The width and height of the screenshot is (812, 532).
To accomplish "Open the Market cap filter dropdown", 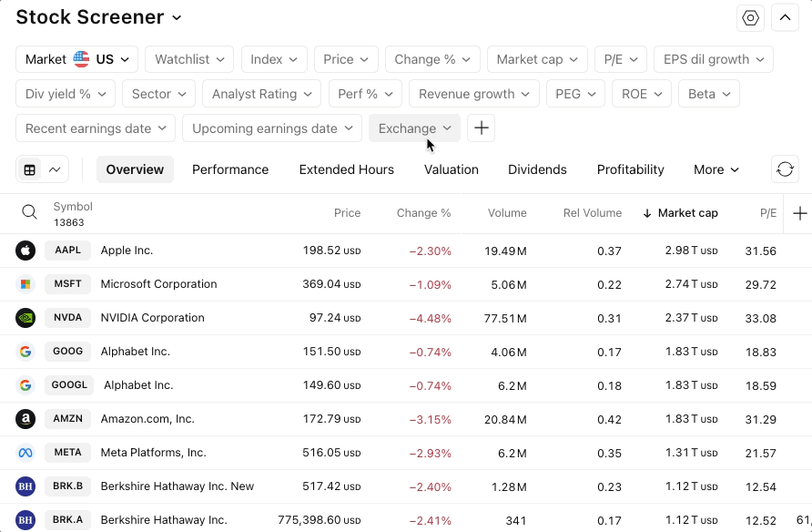I will (537, 59).
